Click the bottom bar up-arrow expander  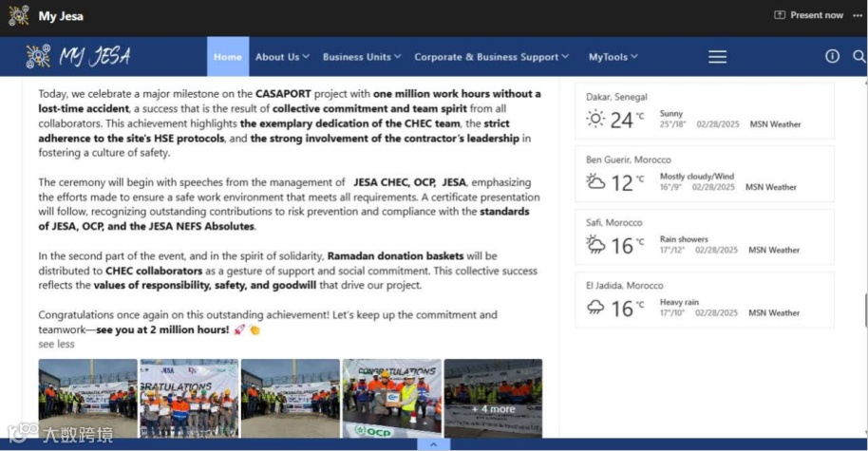pyautogui.click(x=433, y=444)
